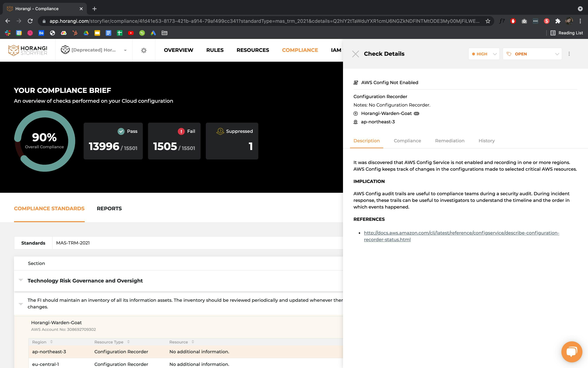
Task: Click the browser address bar
Action: coord(264,21)
